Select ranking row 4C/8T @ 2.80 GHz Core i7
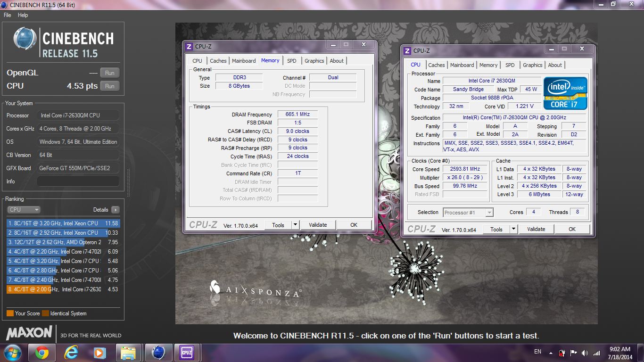 63,271
